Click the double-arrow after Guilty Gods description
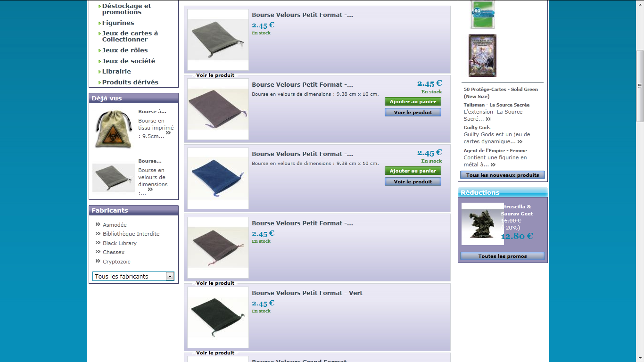 [520, 141]
